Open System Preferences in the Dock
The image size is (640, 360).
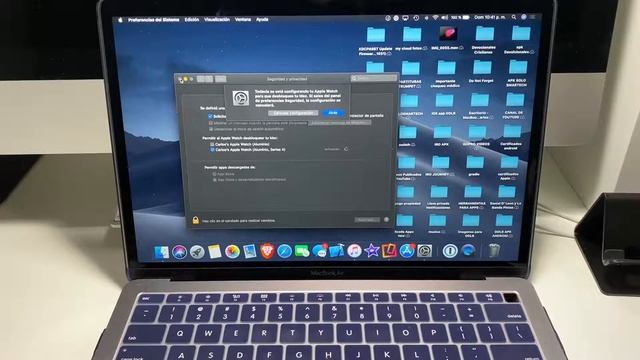pyautogui.click(x=424, y=251)
